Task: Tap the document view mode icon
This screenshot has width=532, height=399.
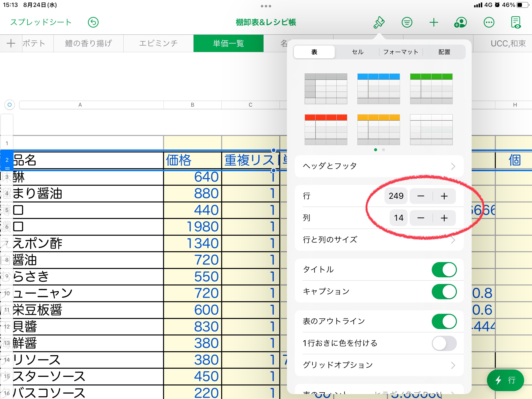Action: (x=516, y=22)
